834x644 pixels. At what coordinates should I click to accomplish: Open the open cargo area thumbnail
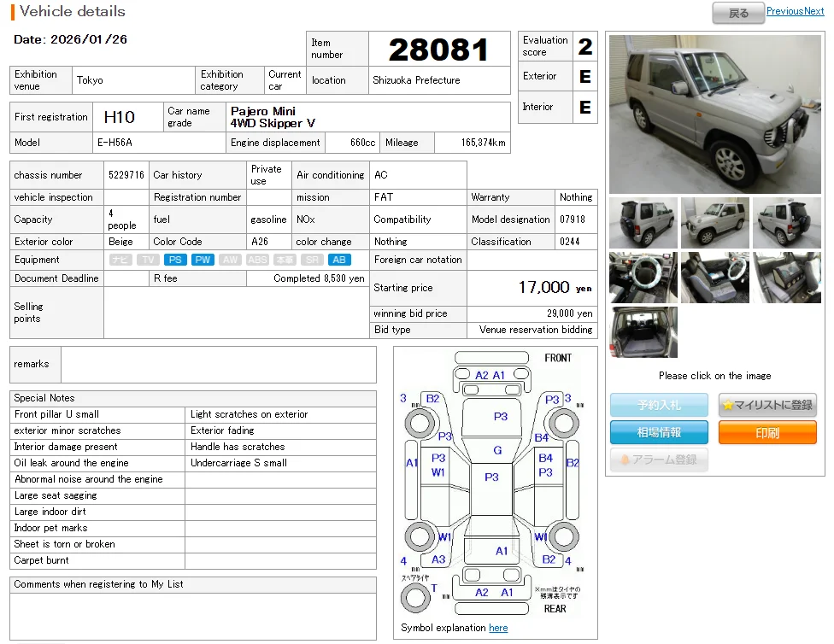point(643,332)
